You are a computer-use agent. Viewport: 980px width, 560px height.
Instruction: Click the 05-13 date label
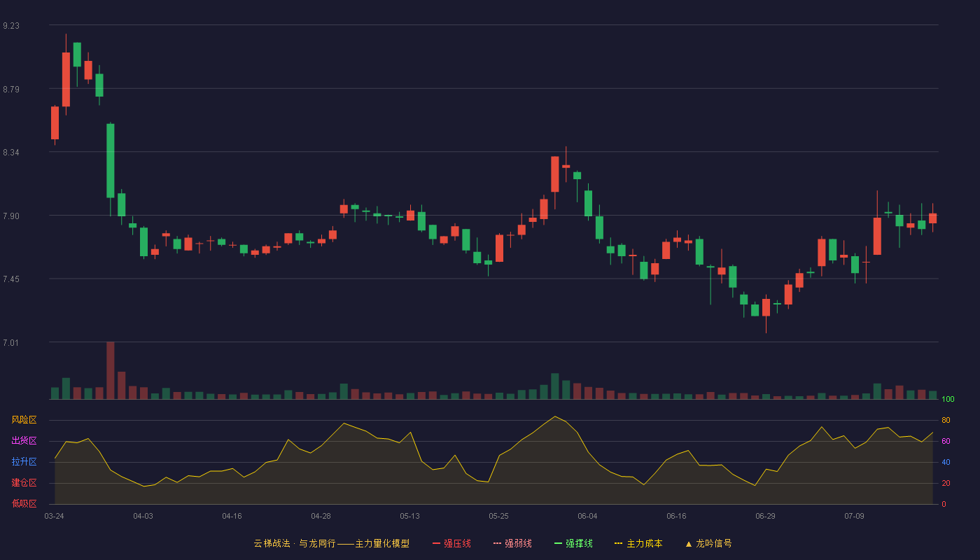(409, 516)
